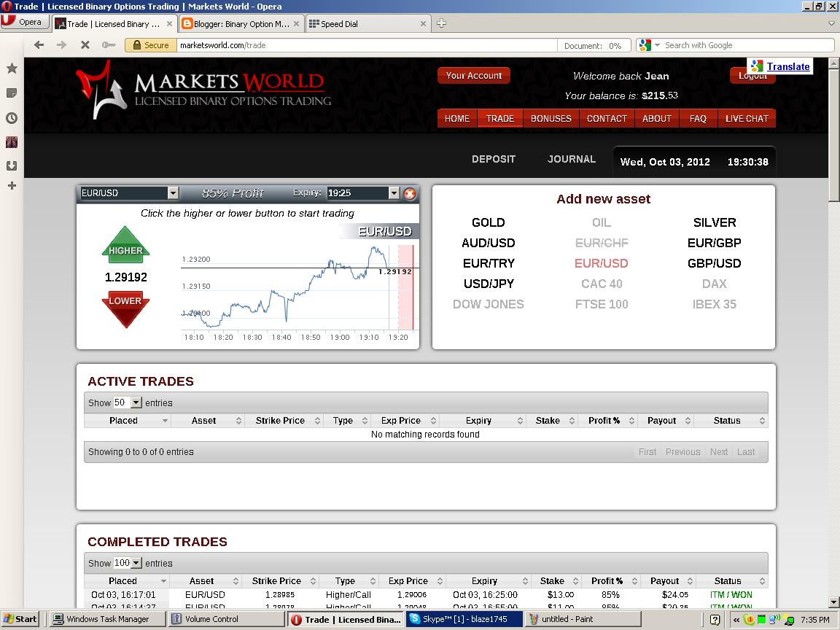Viewport: 840px width, 630px height.
Task: Open the DEPOSIT page link
Action: (494, 159)
